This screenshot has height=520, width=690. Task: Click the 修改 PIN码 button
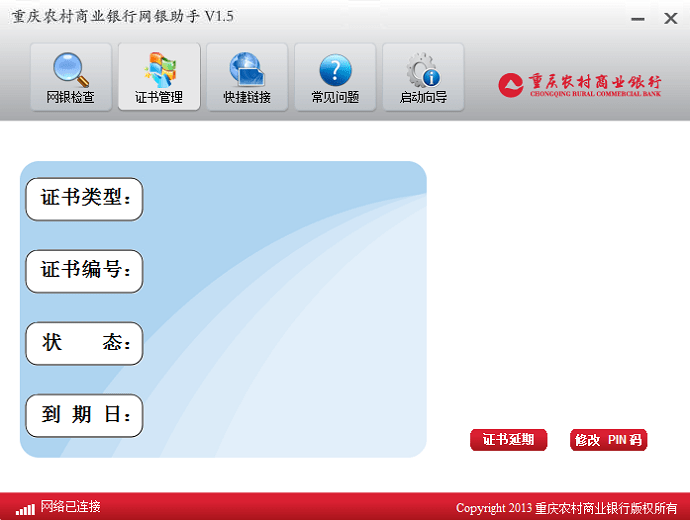[x=608, y=439]
